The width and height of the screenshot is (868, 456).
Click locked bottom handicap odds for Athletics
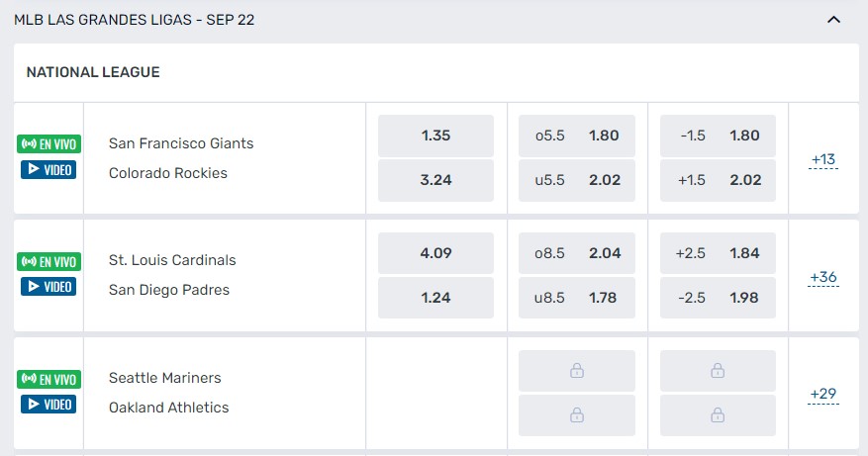(718, 415)
